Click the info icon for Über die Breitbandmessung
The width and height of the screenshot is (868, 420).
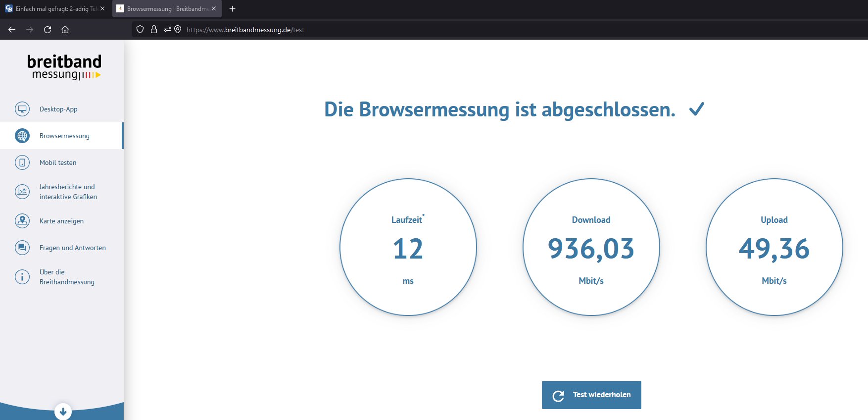point(22,277)
